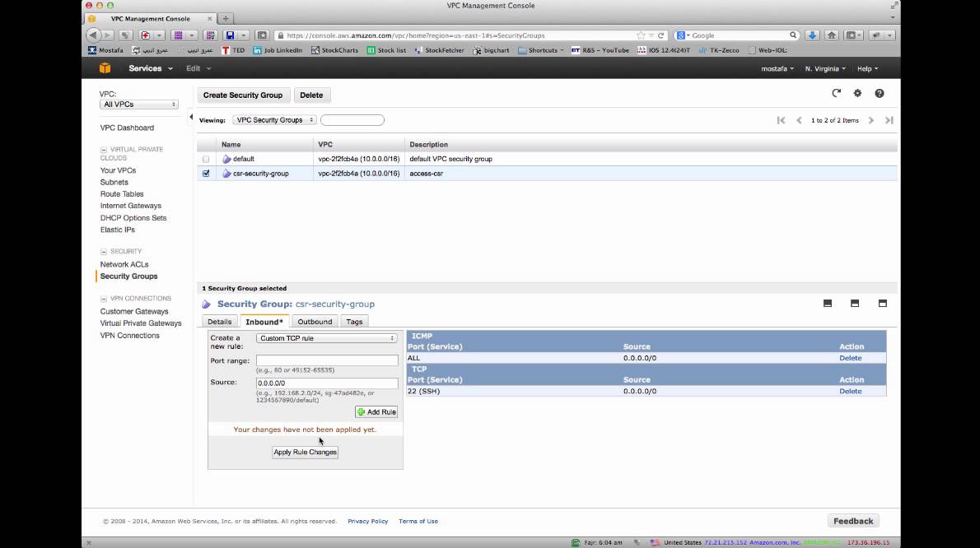Click Create Security Group button
Screen dimensions: 980x548
point(243,95)
